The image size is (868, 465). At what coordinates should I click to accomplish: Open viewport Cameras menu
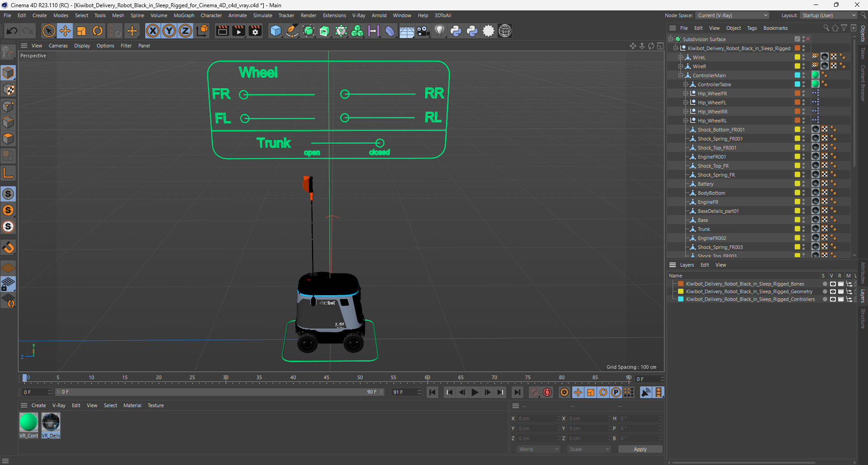click(58, 46)
